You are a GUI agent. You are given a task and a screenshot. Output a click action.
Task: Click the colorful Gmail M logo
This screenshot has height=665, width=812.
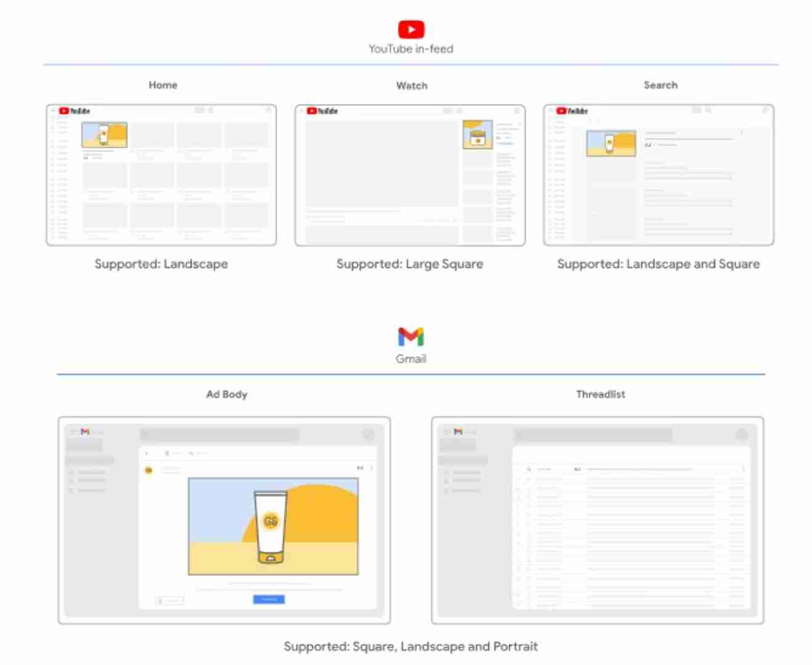pos(411,337)
